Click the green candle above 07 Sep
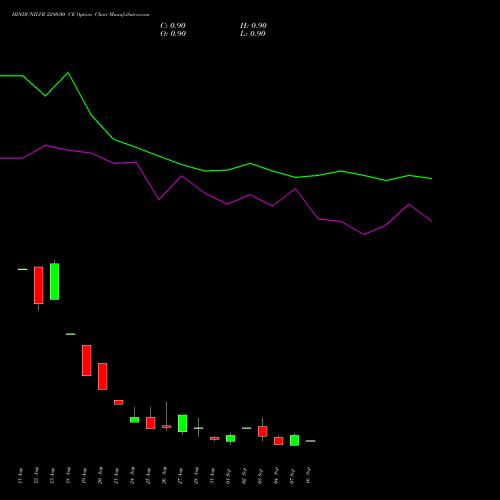This screenshot has height=500, width=500. [295, 440]
